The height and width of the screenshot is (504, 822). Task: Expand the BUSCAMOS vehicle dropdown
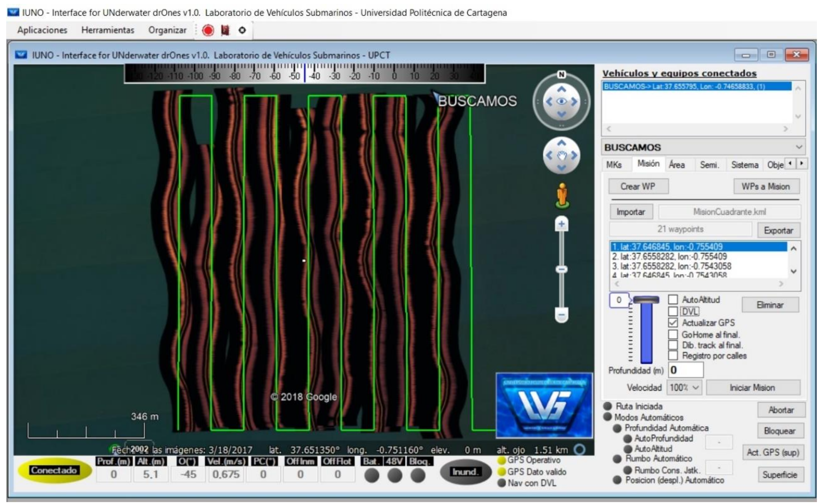(x=799, y=147)
